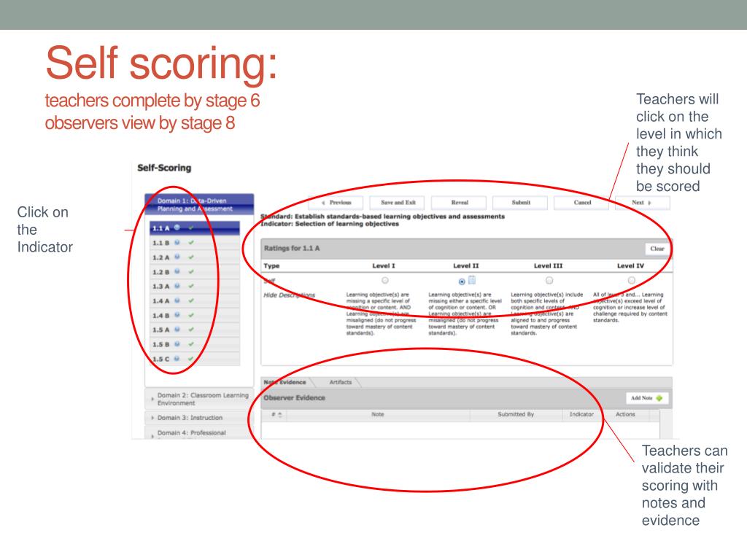Click the green checkmark on row 1.5 C
Image resolution: width=747 pixels, height=560 pixels.
[x=191, y=359]
